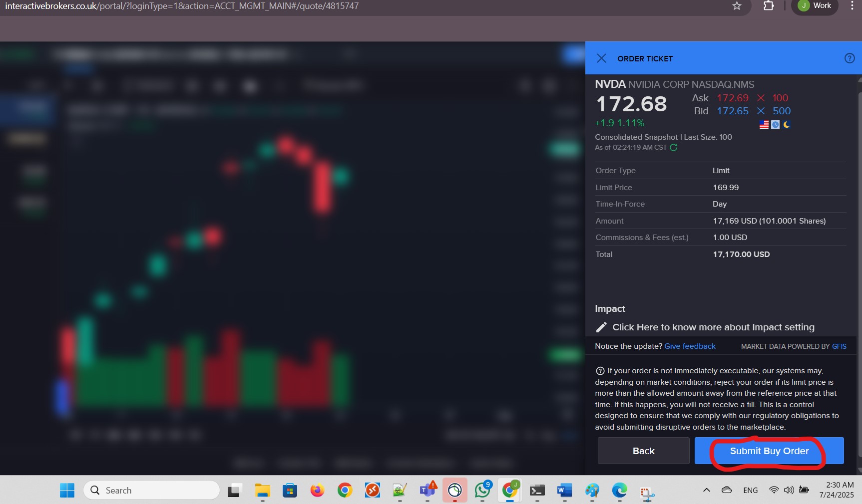This screenshot has height=504, width=862.
Task: Click the Impact section heading
Action: pos(610,309)
